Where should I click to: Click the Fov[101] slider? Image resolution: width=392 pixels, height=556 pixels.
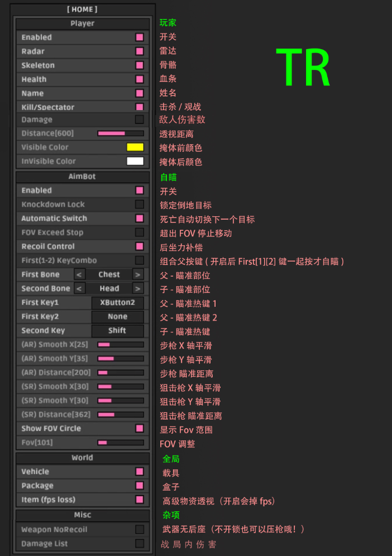point(121,443)
